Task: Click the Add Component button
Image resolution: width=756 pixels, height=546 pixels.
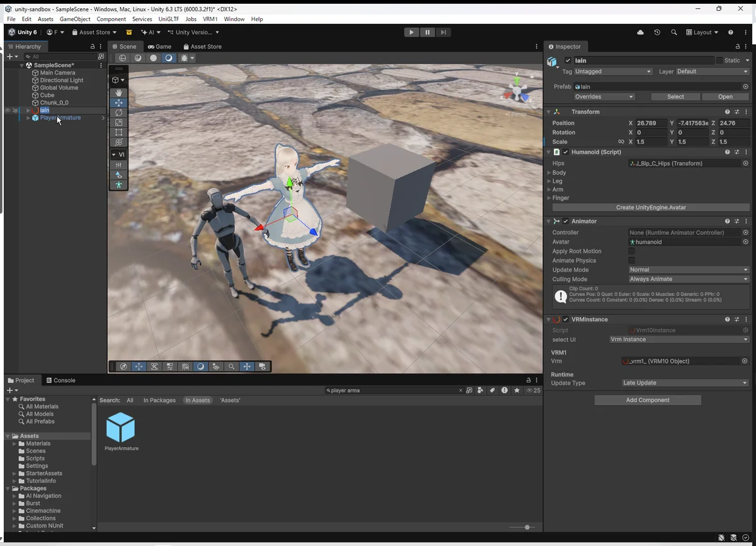Action: click(648, 400)
